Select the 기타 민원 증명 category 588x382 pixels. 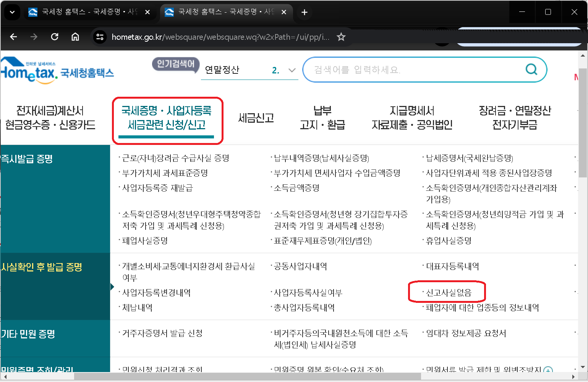pos(28,334)
